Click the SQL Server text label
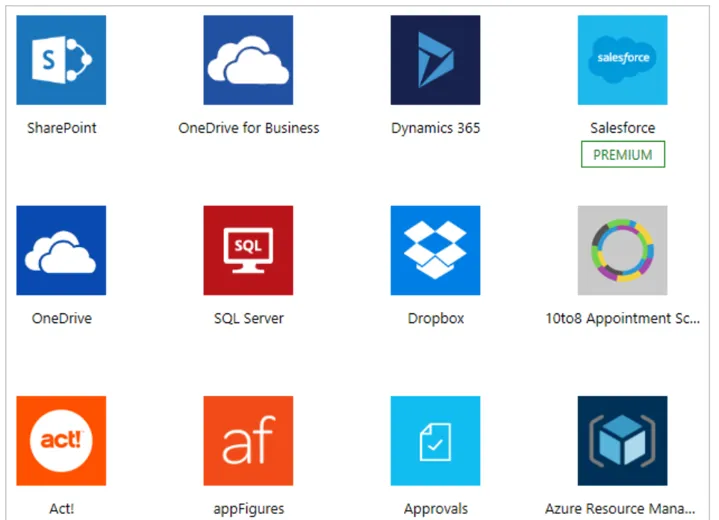Screen dimensions: 719x520 249,318
